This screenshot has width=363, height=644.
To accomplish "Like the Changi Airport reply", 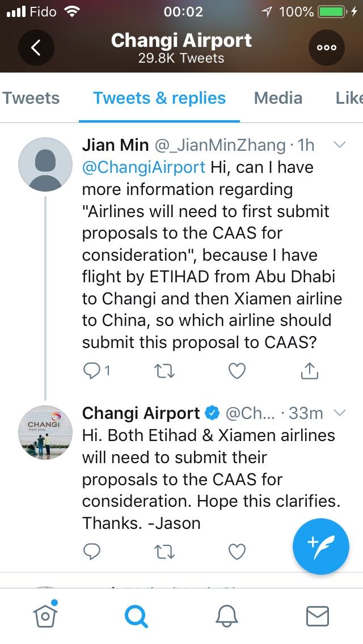I will (237, 551).
